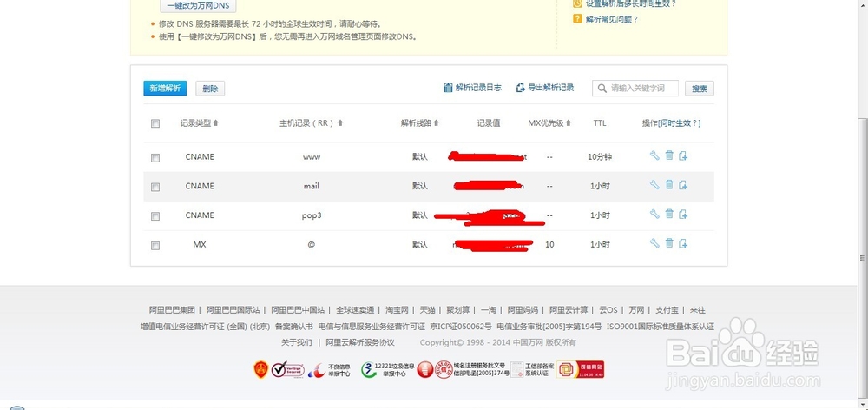Click 导出解析记录 export icon link

pos(545,88)
